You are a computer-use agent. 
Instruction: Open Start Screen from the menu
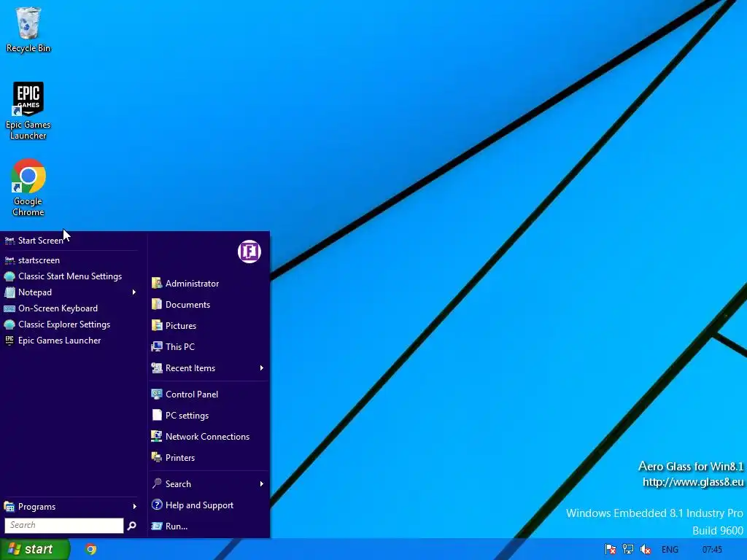click(71, 241)
